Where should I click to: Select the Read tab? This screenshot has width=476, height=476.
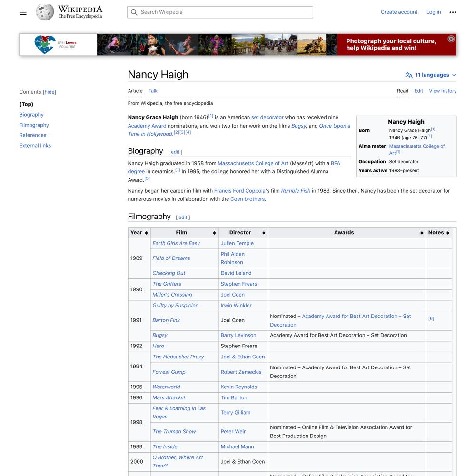click(x=403, y=91)
